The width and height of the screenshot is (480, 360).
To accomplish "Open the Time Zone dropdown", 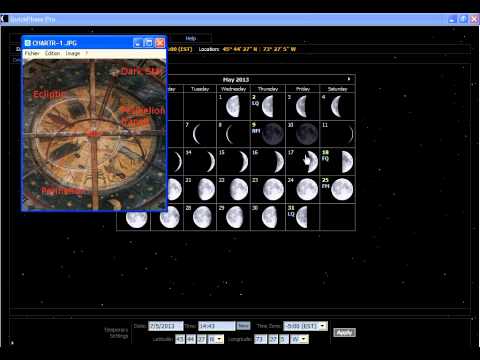I will click(305, 326).
